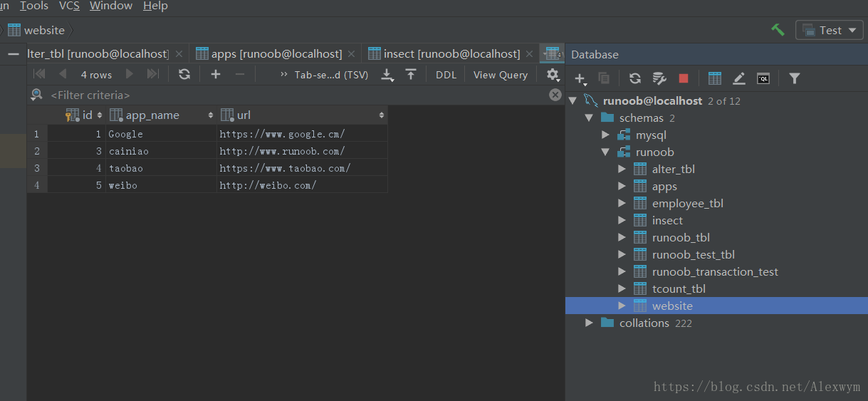Reload table data with refresh icon
Viewport: 868px width, 401px height.
click(x=184, y=74)
